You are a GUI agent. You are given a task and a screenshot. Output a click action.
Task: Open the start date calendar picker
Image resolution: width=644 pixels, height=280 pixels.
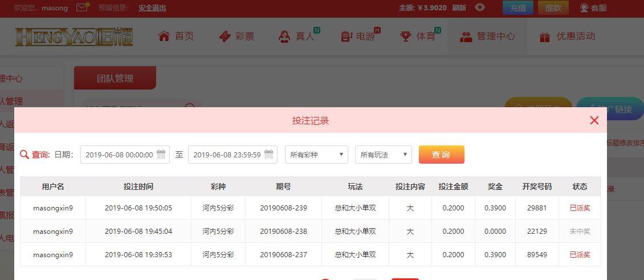coord(161,155)
